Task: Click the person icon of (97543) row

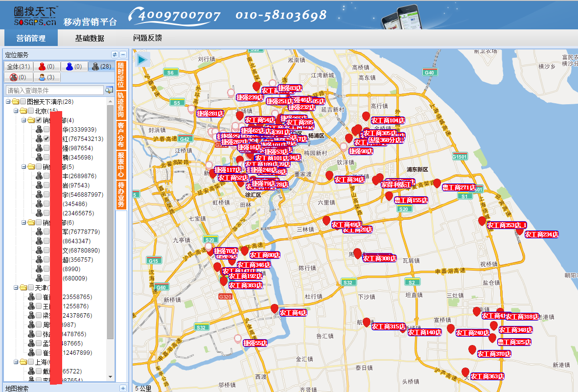Action: [39, 185]
